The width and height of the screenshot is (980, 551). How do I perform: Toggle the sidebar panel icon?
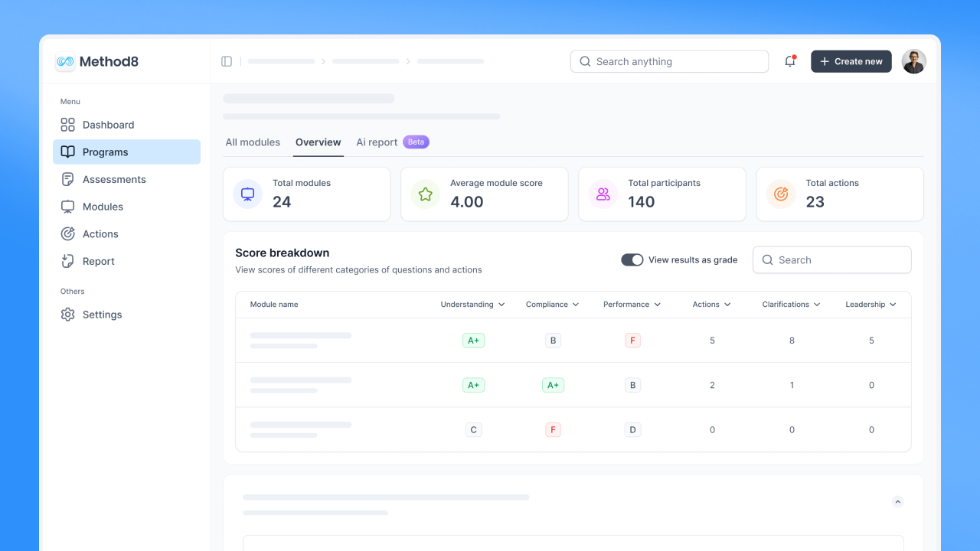click(227, 61)
